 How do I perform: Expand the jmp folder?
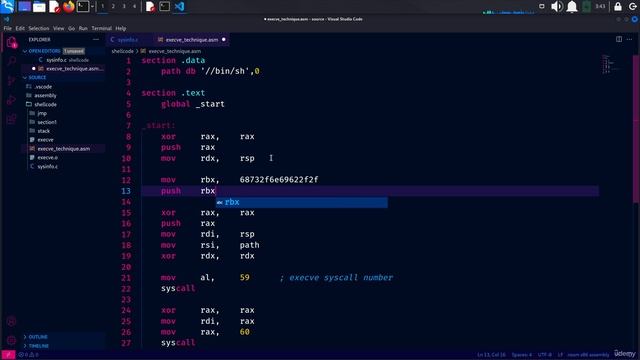click(x=42, y=113)
